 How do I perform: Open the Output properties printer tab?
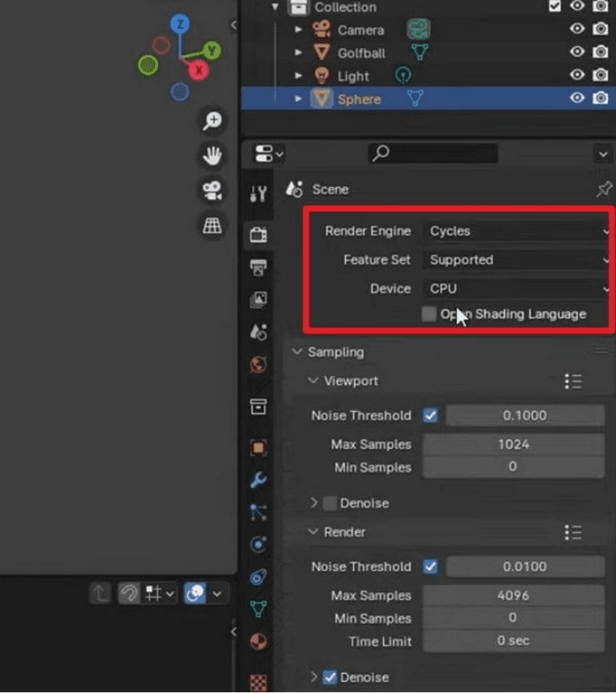click(x=258, y=267)
